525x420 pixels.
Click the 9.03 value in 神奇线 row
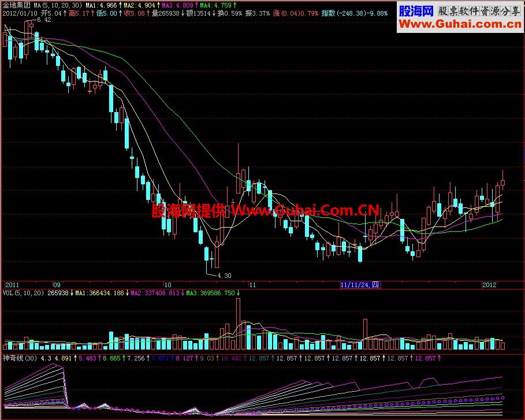point(207,358)
